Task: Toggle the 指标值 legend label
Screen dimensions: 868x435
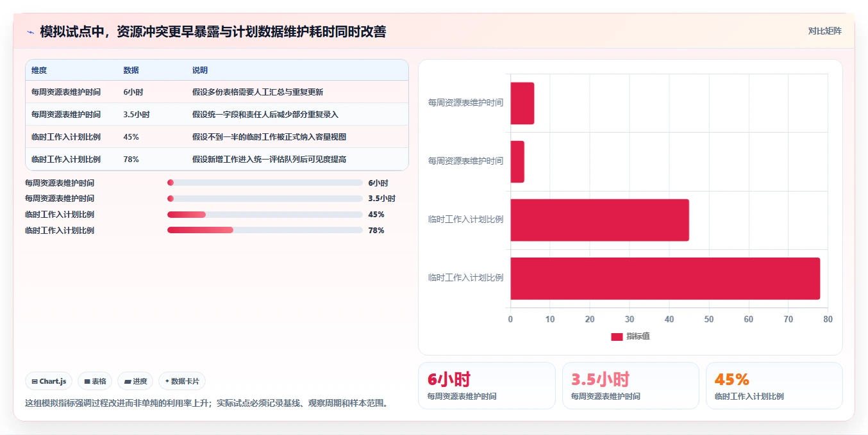Action: point(638,336)
